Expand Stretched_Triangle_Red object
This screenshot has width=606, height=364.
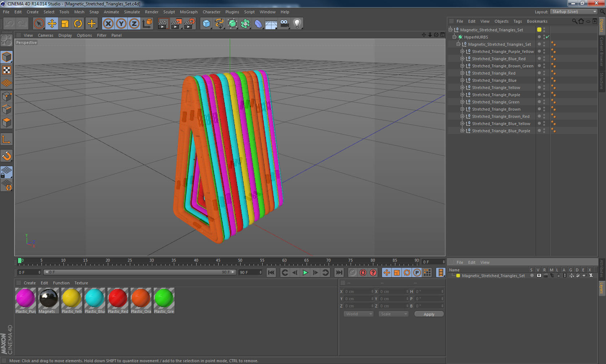click(462, 73)
